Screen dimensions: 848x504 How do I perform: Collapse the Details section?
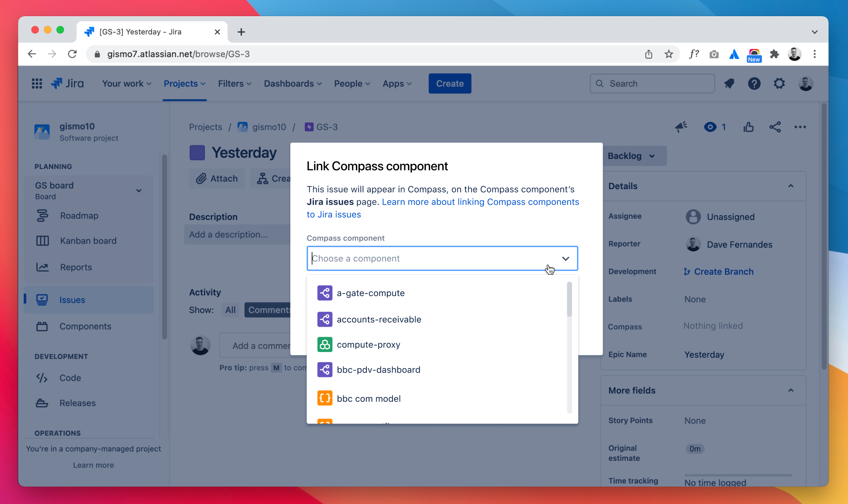(791, 186)
